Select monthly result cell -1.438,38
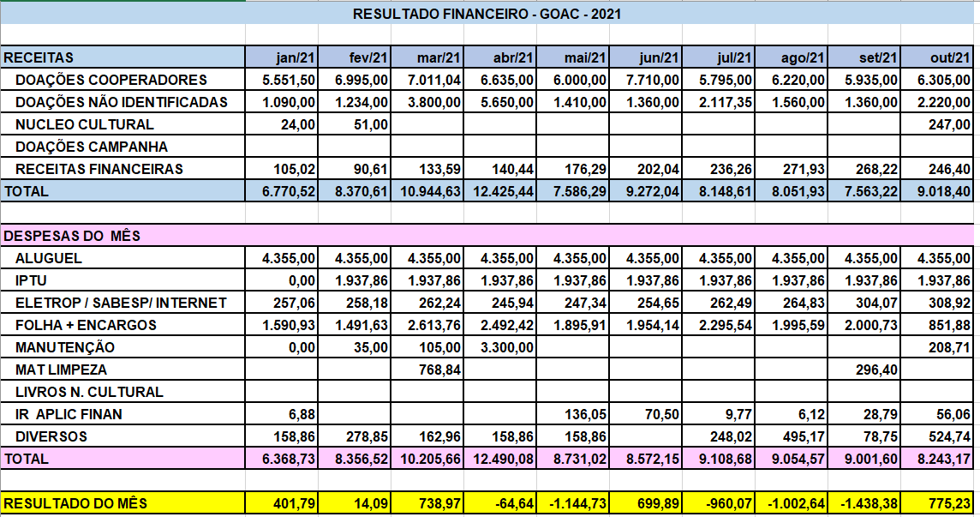The image size is (980, 517). point(863,503)
